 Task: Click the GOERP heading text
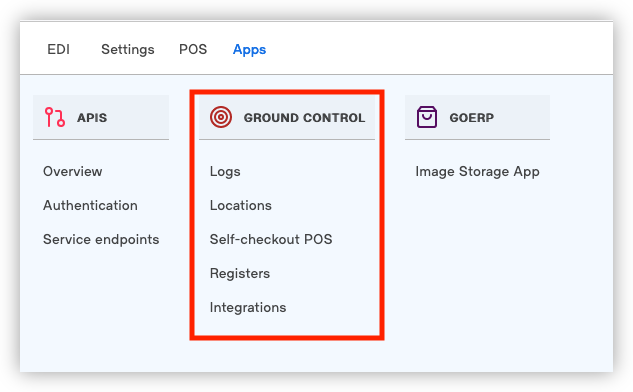[x=472, y=117]
